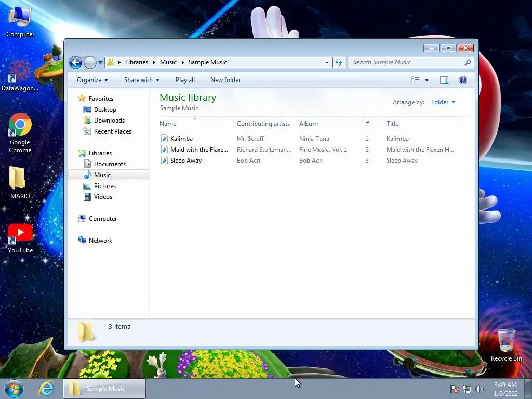Open the Share with menu
The image size is (532, 399).
point(142,80)
